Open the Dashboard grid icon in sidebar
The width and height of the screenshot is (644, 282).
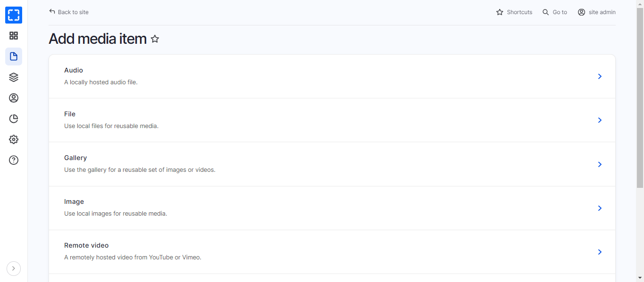14,36
